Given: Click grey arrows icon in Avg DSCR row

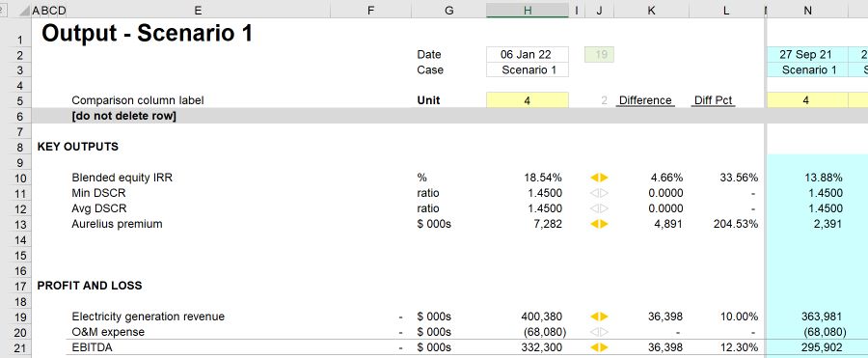Looking at the screenshot, I should tap(599, 209).
